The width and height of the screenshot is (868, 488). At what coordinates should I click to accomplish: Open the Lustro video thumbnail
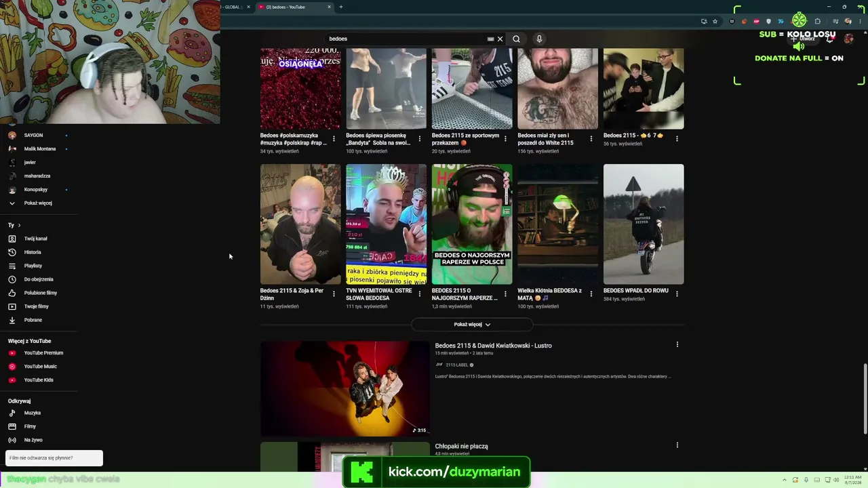(344, 388)
